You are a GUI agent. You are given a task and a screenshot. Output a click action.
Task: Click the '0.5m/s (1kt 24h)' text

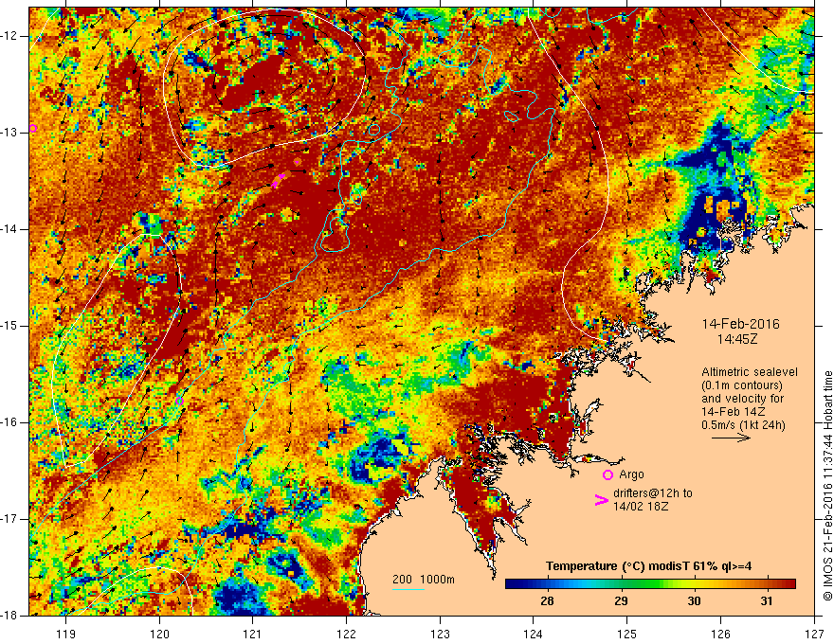tap(744, 425)
